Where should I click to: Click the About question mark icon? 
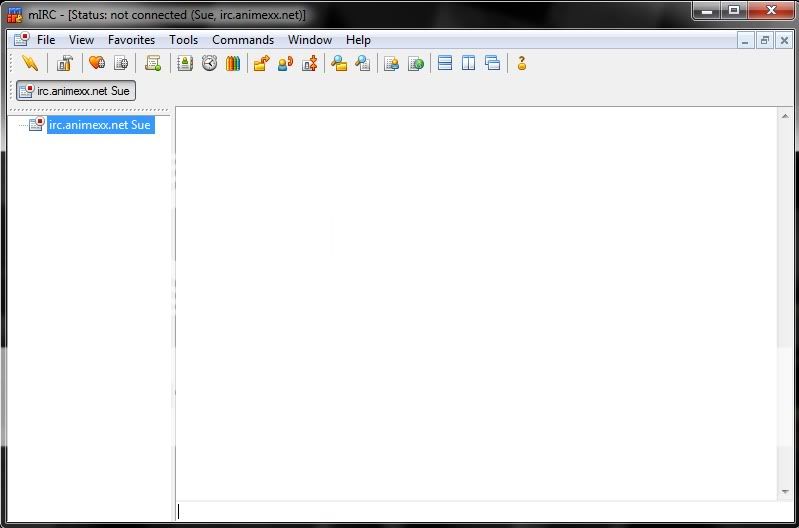click(521, 63)
